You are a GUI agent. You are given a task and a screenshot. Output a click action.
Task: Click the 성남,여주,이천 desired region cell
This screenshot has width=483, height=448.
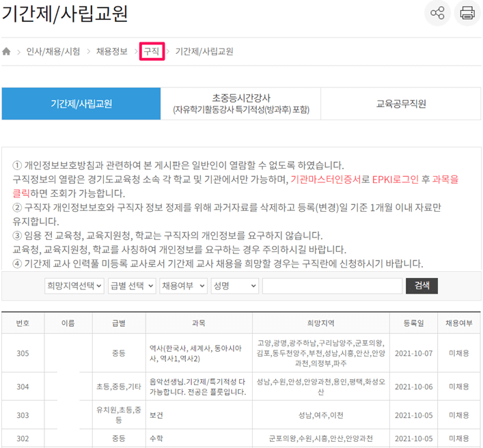(x=320, y=415)
